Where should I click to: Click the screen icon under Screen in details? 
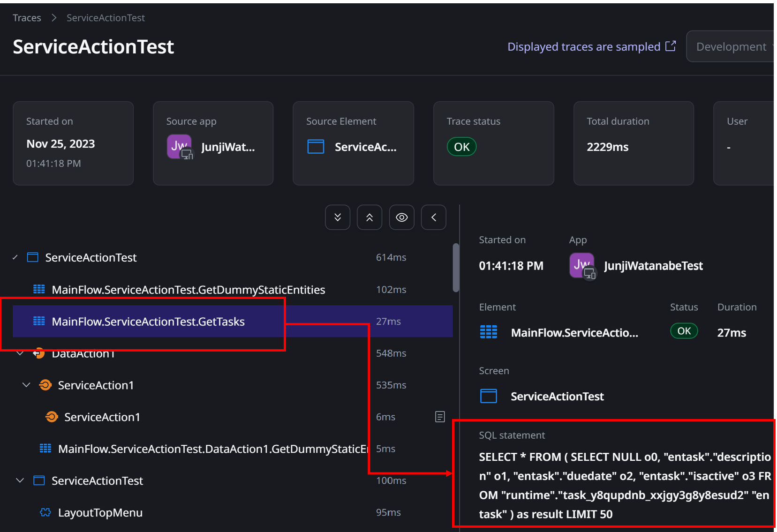click(x=489, y=396)
